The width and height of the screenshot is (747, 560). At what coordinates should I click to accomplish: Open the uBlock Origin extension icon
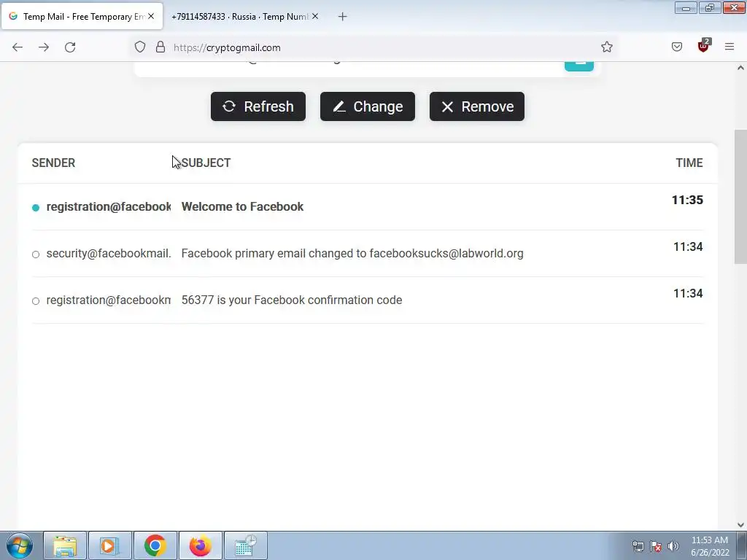[x=704, y=46]
